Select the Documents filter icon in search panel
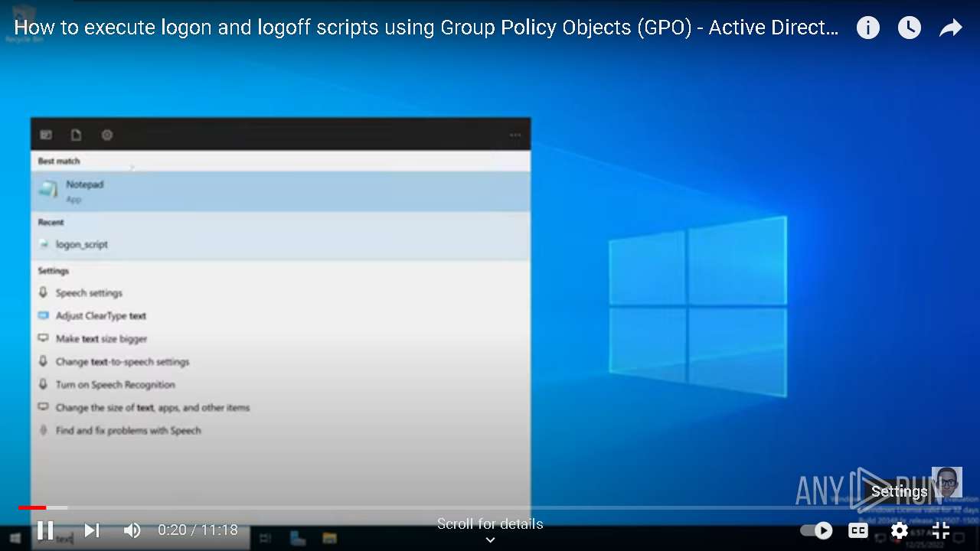Screen dimensions: 980x551 [77, 135]
